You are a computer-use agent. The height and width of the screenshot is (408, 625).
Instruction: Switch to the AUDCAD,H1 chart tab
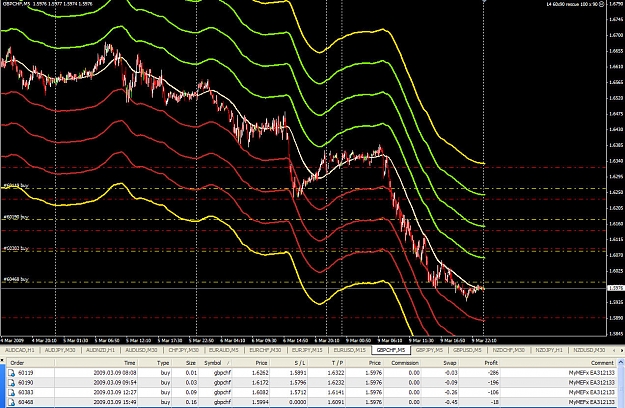[x=20, y=350]
